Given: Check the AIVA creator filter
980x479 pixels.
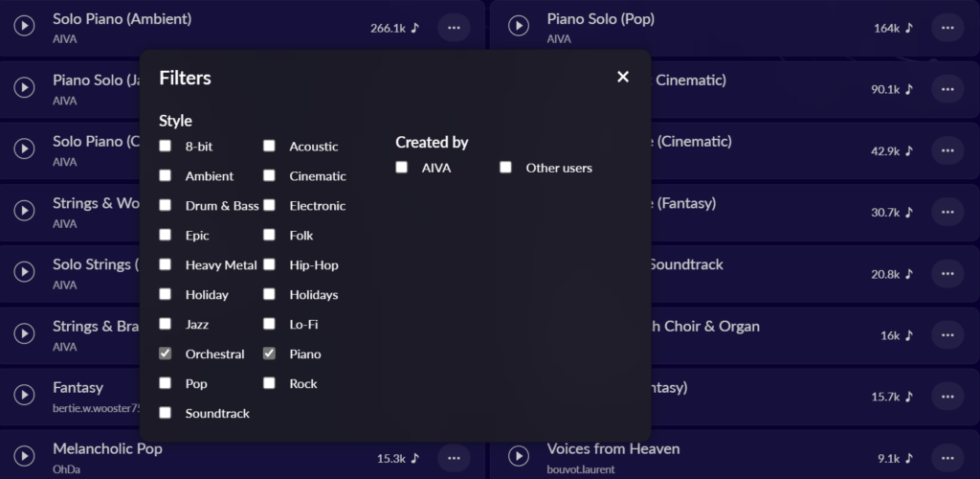Looking at the screenshot, I should click(x=401, y=168).
